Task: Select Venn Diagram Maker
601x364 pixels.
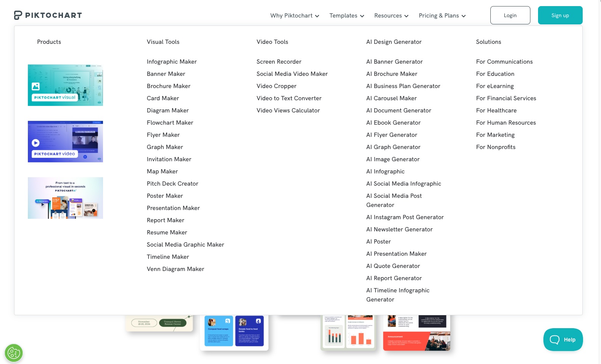Action: [176, 269]
